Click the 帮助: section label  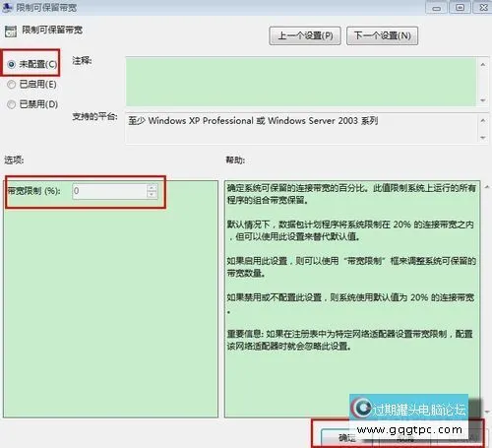[235, 160]
